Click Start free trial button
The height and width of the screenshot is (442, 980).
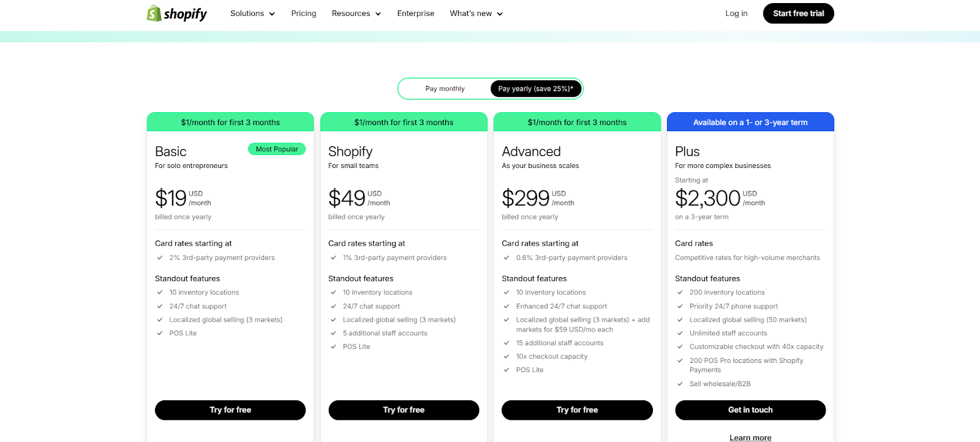coord(799,13)
